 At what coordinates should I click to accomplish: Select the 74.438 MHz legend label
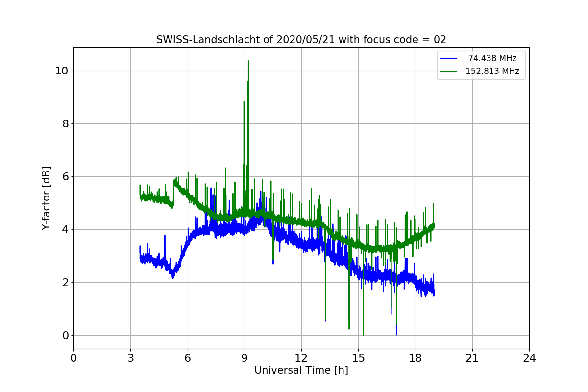[x=492, y=59]
